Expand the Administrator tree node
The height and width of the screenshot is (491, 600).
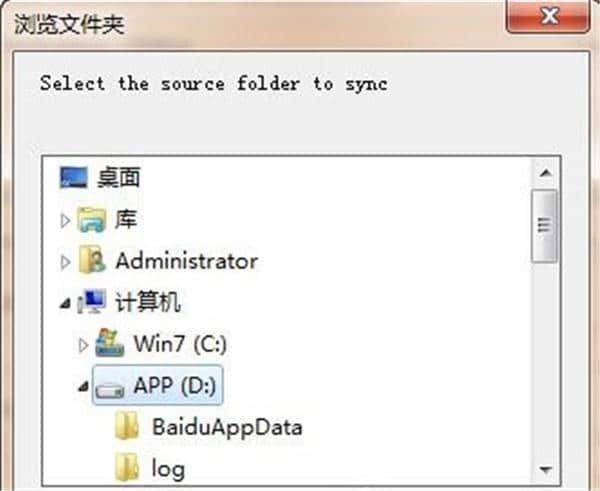pyautogui.click(x=66, y=262)
